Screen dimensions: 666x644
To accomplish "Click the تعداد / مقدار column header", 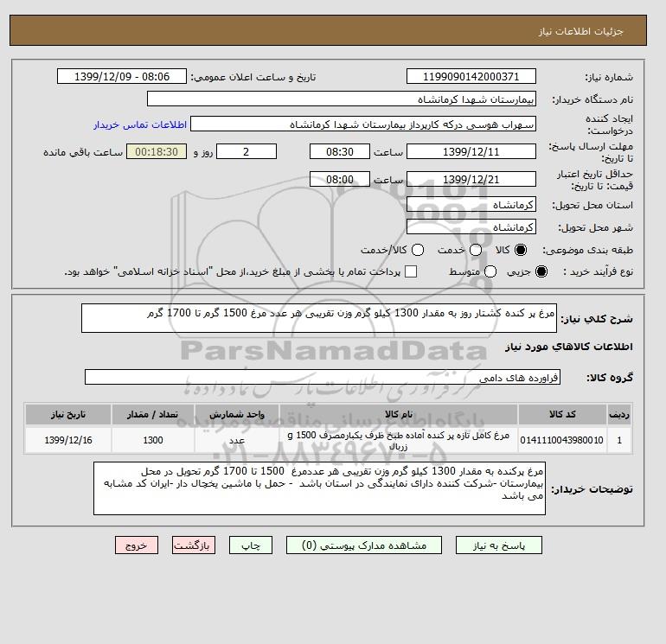I will [153, 414].
